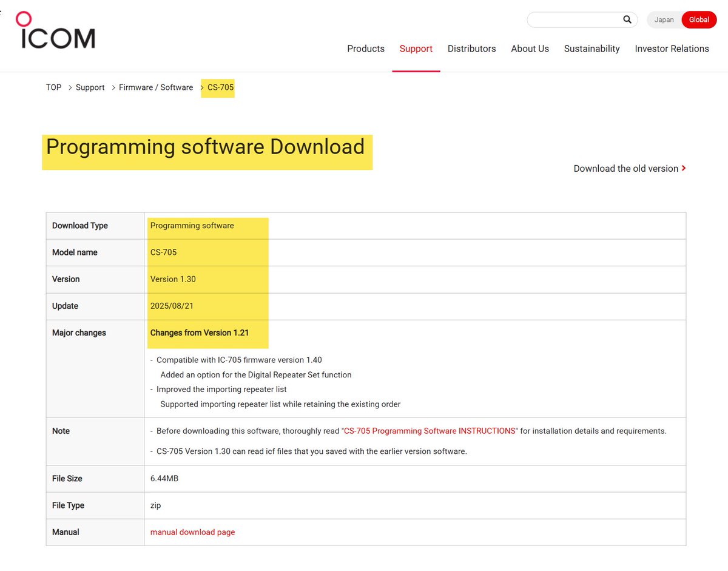Viewport: 728px width, 571px height.
Task: Click the 2025/08/21 update date
Action: pos(172,306)
